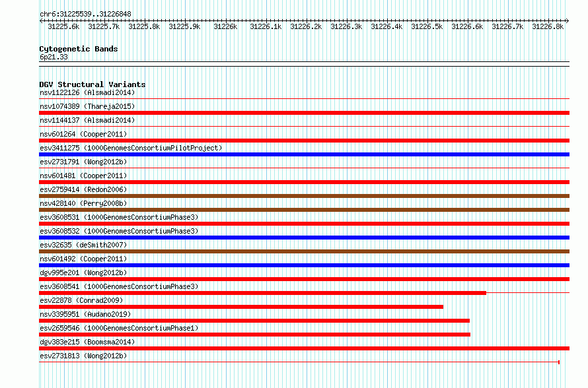The image size is (588, 388).
Task: Click the 31226.3k ruler tick label
Action: coord(346,26)
